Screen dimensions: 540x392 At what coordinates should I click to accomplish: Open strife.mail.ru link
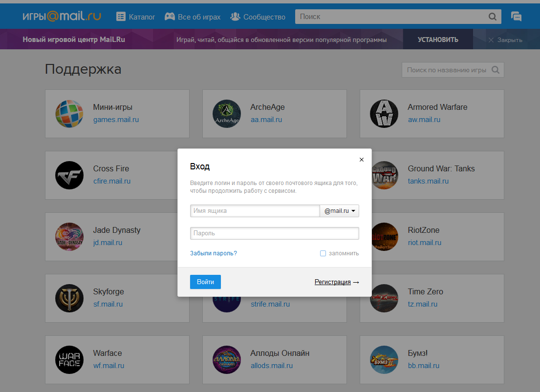pyautogui.click(x=270, y=304)
